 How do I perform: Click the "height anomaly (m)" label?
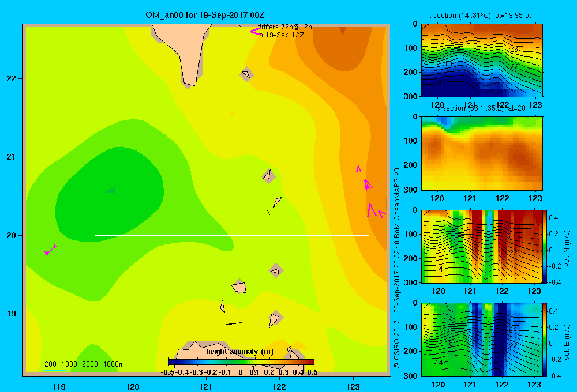240,352
